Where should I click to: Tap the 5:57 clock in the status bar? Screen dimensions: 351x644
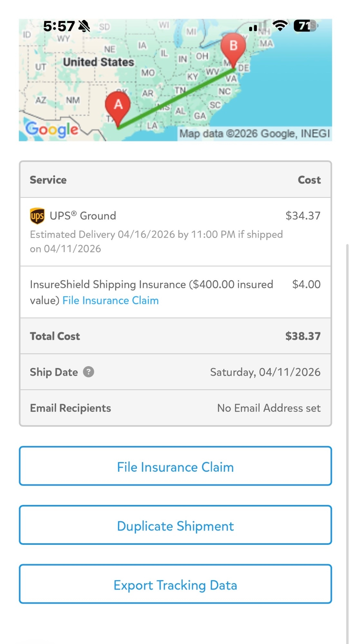(x=59, y=26)
